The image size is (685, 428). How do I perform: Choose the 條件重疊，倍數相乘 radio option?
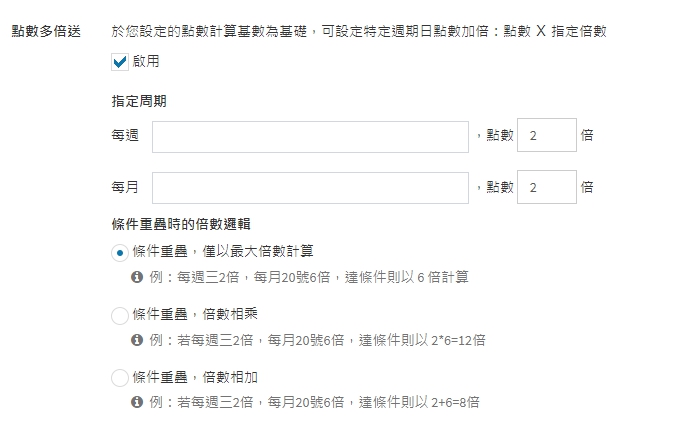[121, 315]
